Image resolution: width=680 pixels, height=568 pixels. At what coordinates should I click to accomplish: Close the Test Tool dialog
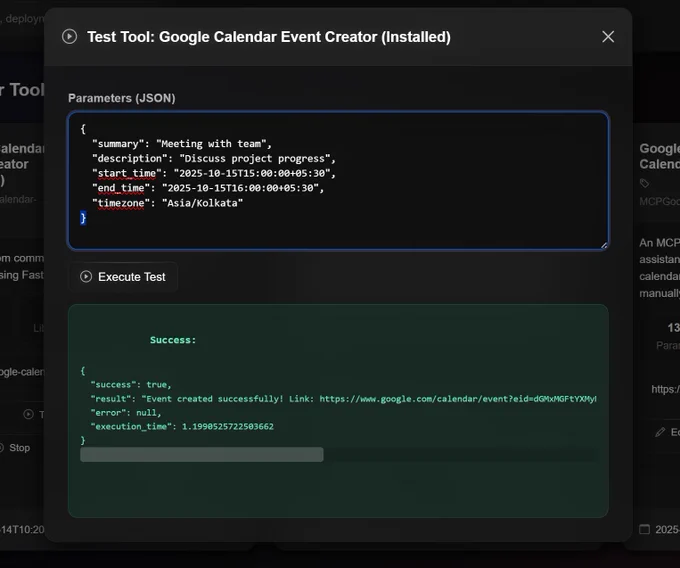click(608, 37)
